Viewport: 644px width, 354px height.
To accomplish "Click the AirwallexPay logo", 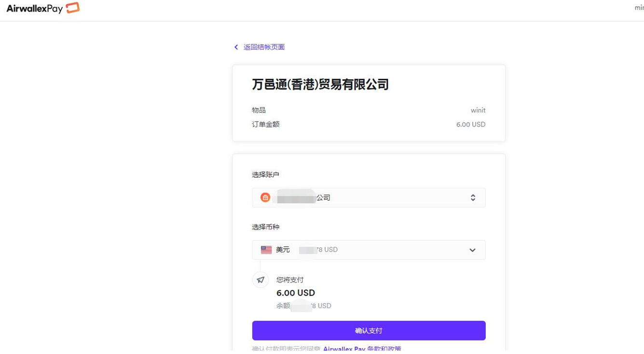I will (x=43, y=8).
